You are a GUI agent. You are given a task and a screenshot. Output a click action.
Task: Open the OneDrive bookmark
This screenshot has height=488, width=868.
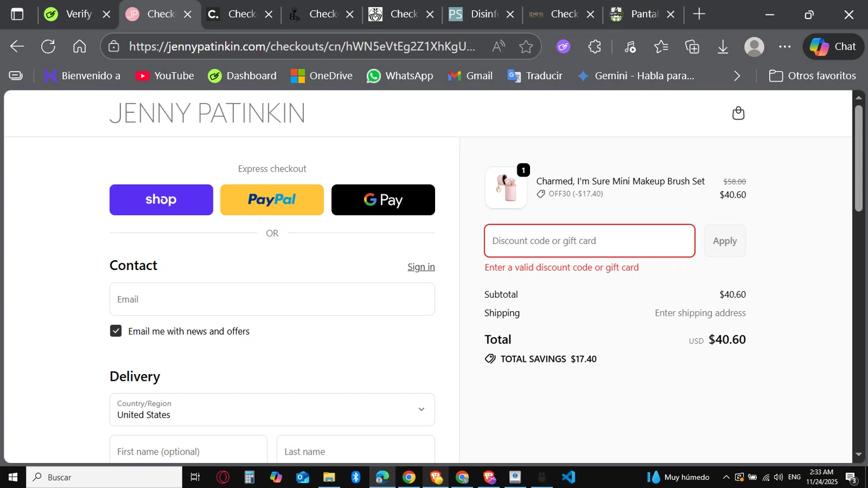(x=322, y=76)
